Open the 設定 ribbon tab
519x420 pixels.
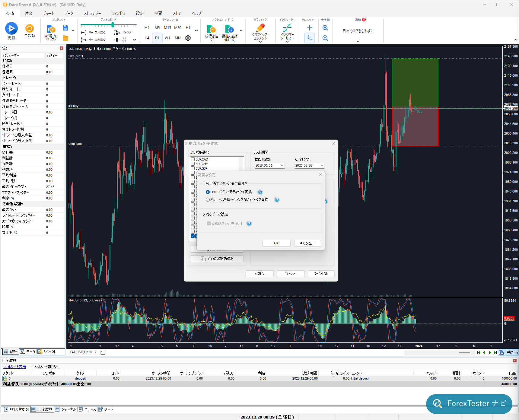tap(140, 13)
